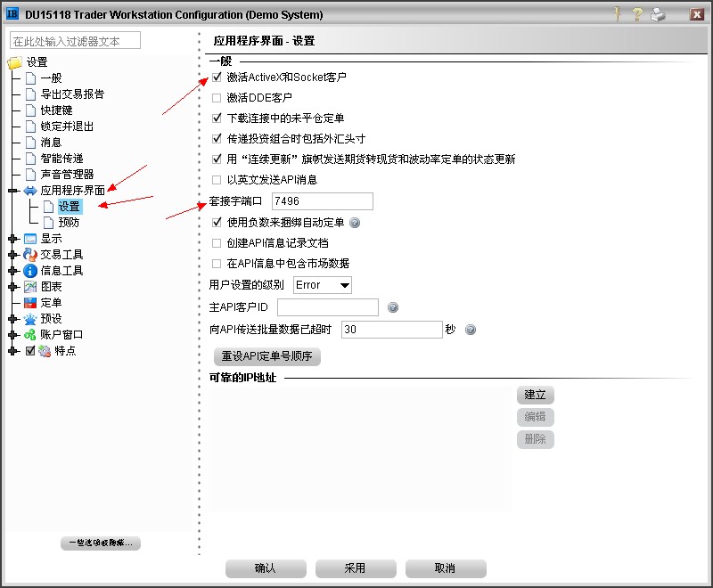
Task: Toggle 激活ActiveX和Socket客户 checkbox
Action: [217, 78]
